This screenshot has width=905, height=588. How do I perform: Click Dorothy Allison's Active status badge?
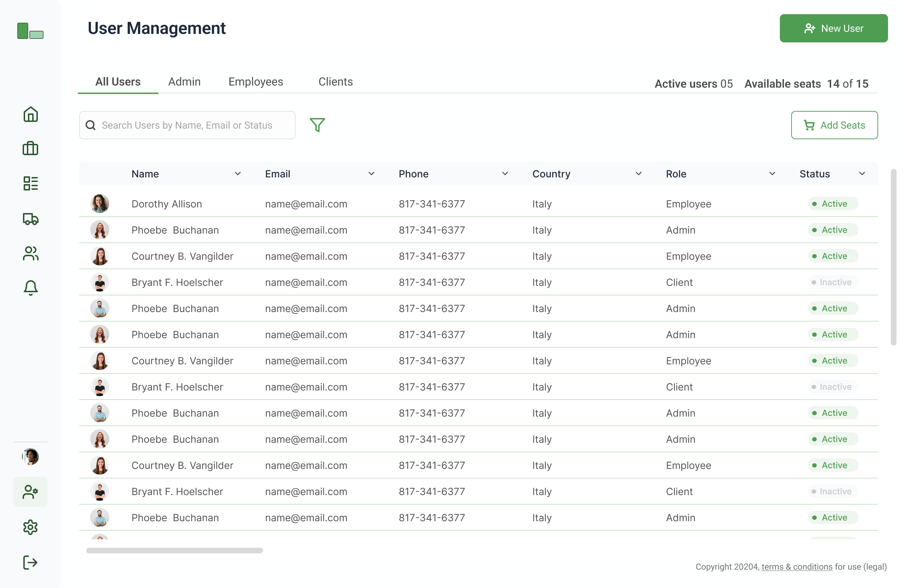click(833, 203)
